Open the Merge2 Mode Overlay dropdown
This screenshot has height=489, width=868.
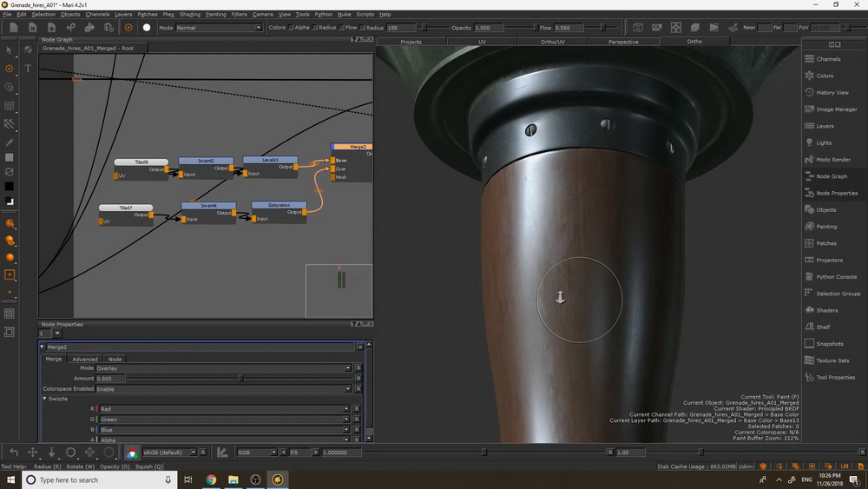click(224, 367)
